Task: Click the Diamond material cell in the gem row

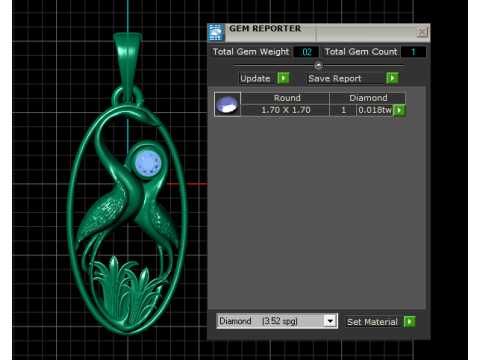Action: click(368, 98)
